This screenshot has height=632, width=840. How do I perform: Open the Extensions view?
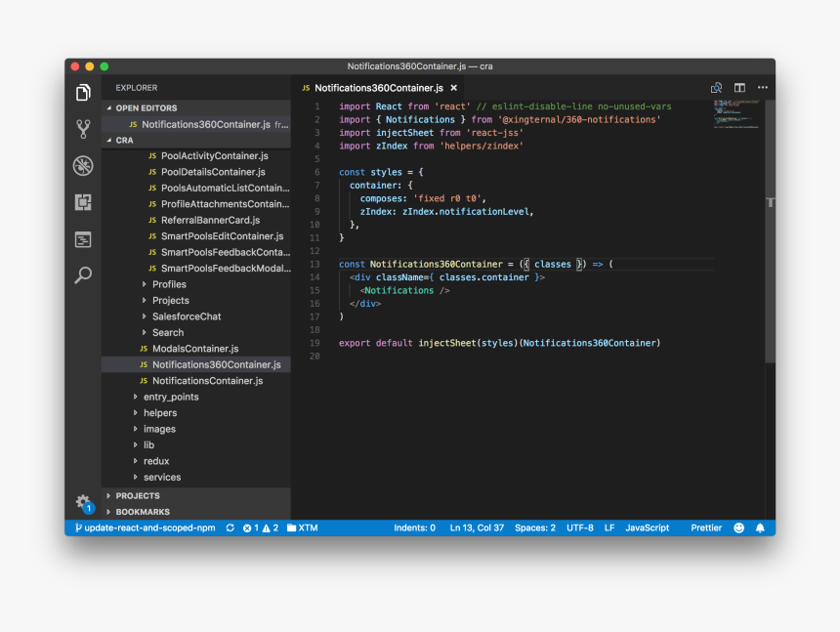tap(83, 202)
